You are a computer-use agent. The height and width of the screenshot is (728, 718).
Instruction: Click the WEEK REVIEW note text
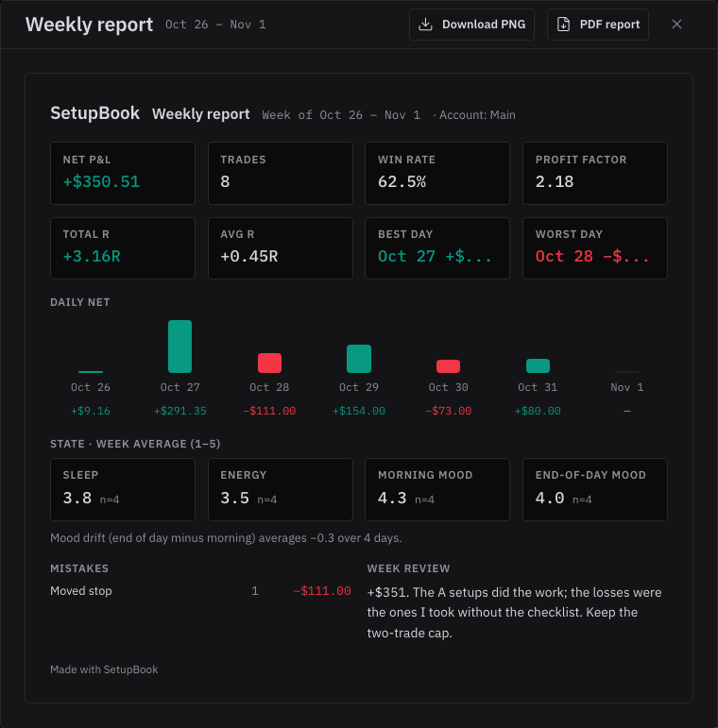point(514,613)
